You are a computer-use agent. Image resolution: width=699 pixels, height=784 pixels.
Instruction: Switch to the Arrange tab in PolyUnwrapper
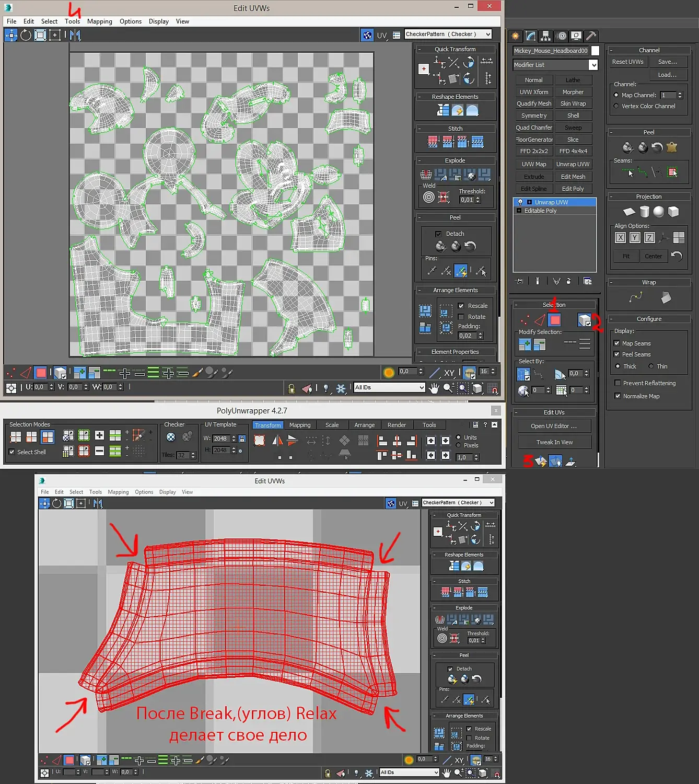tap(364, 425)
